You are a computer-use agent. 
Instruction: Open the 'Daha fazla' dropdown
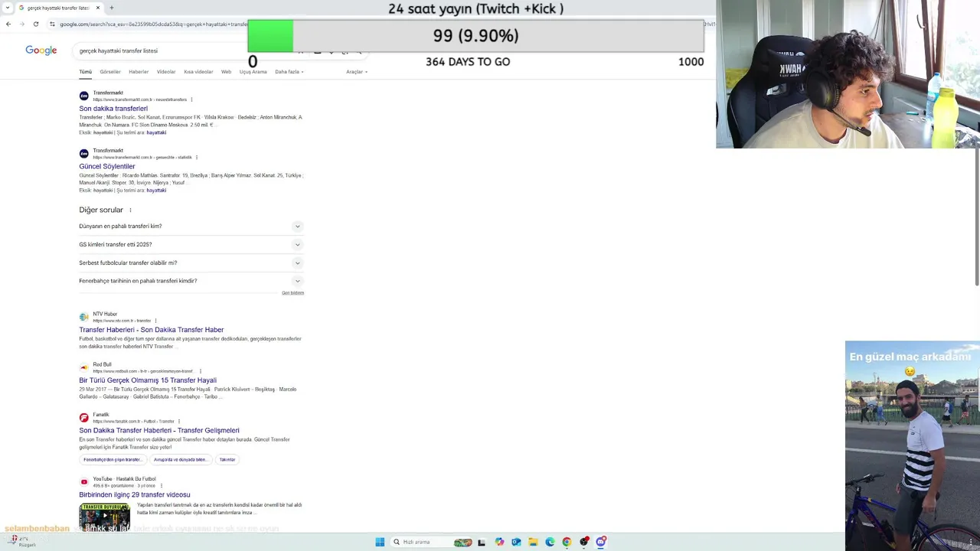tap(289, 72)
